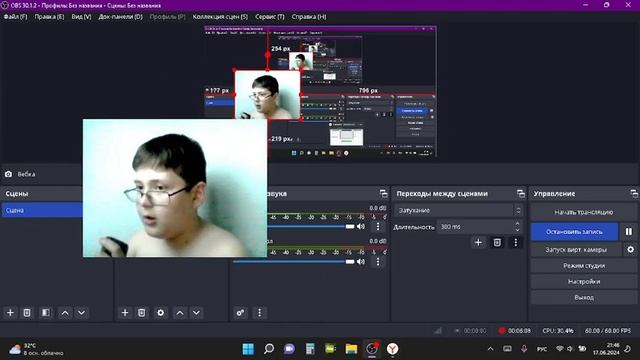Show hidden tray icons chevron
This screenshot has width=640, height=360.
pyautogui.click(x=490, y=349)
